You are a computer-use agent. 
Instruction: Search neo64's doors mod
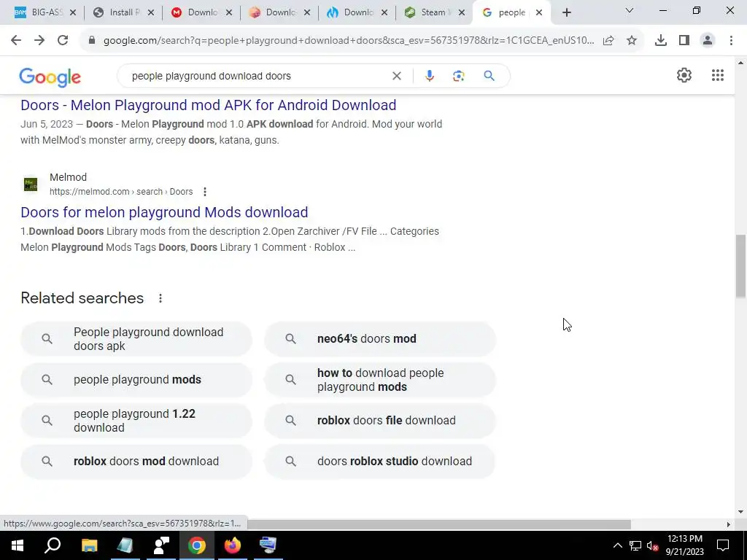click(x=380, y=339)
